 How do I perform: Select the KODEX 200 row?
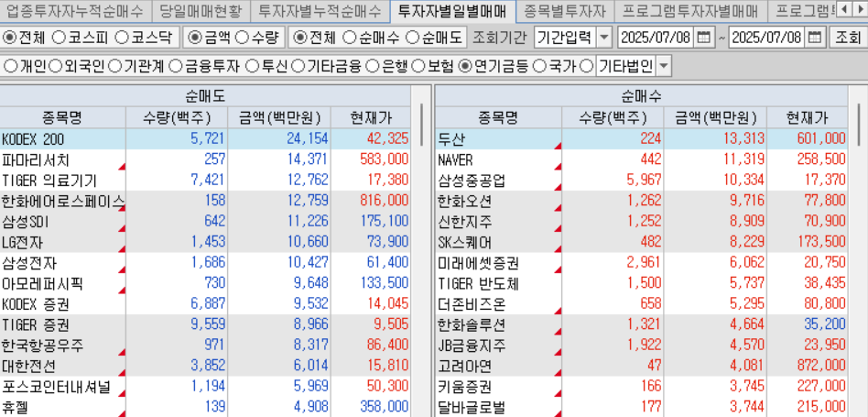[205, 138]
